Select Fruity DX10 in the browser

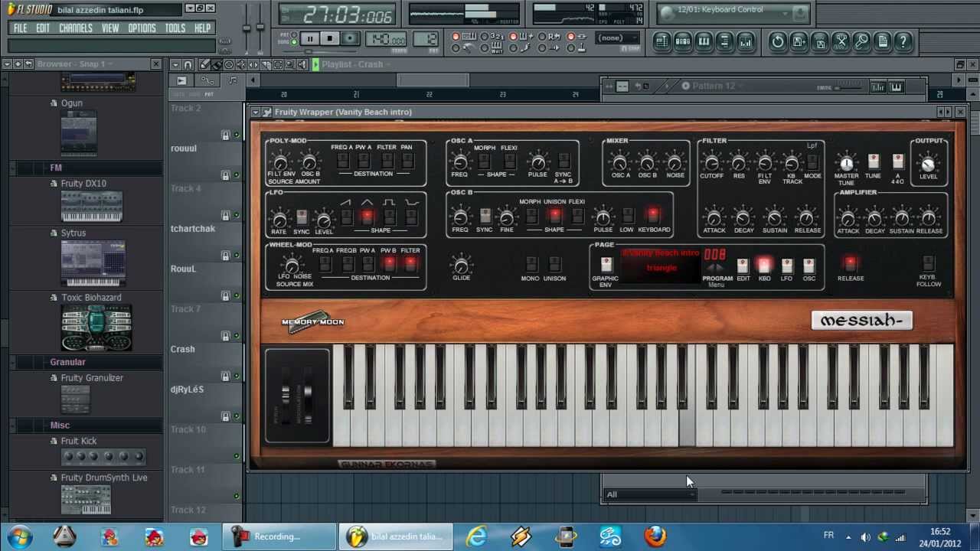83,184
